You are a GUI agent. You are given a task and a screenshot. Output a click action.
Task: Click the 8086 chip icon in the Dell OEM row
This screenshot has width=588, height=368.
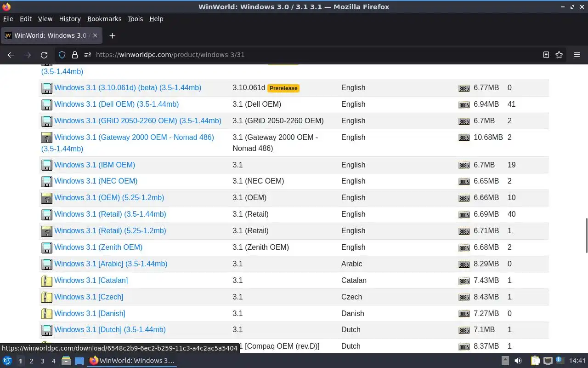464,105
